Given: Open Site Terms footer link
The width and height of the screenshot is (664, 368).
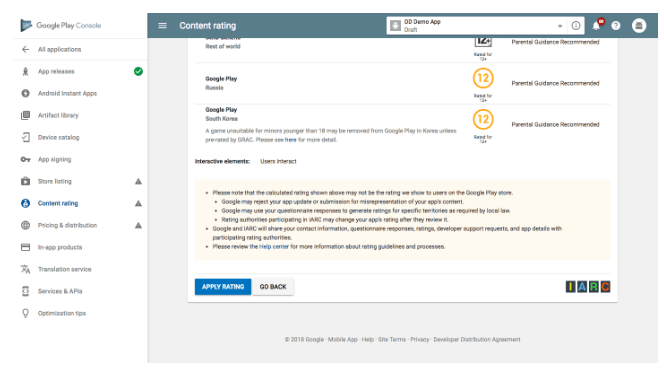Looking at the screenshot, I should [x=392, y=340].
